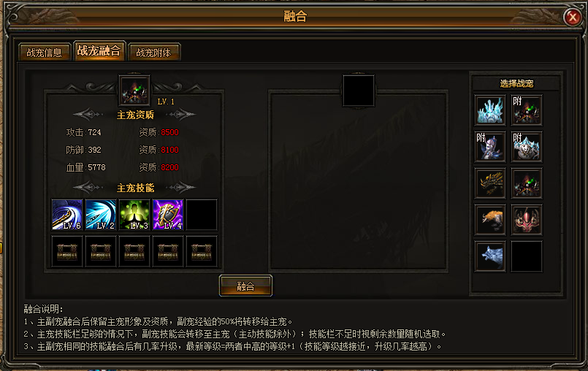The width and height of the screenshot is (588, 371).
Task: Click the LV.6 sword slash skill icon
Action: pos(66,215)
